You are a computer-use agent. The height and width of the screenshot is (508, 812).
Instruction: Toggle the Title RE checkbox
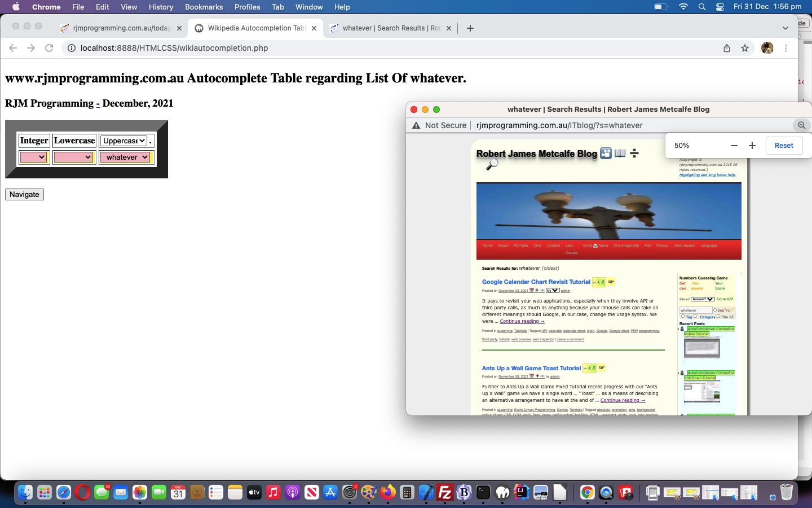click(718, 316)
